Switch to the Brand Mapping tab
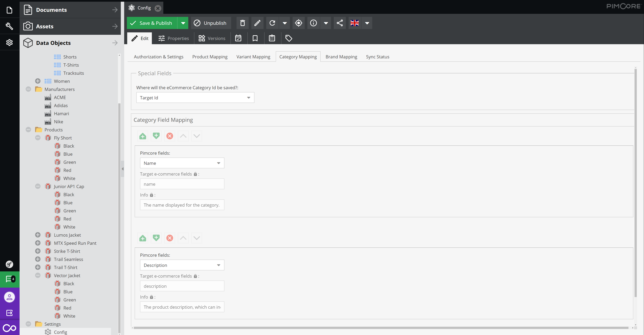This screenshot has height=335, width=644. 341,57
